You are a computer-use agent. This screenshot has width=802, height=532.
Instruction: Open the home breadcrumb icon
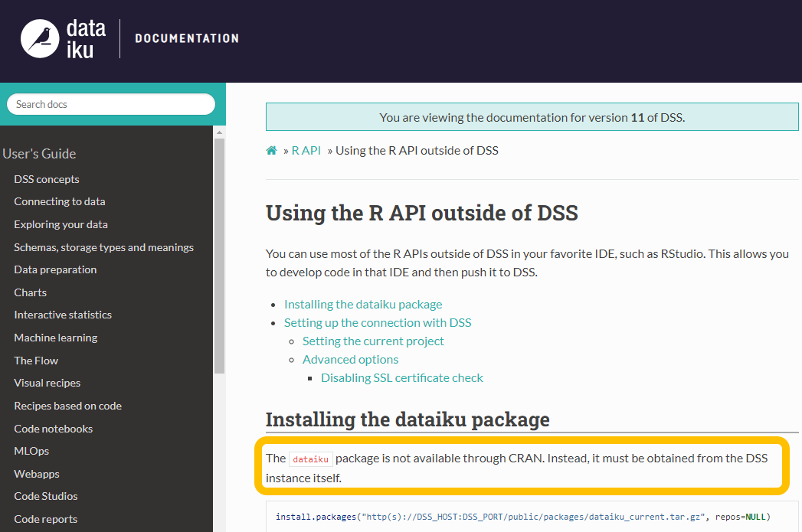pos(271,150)
